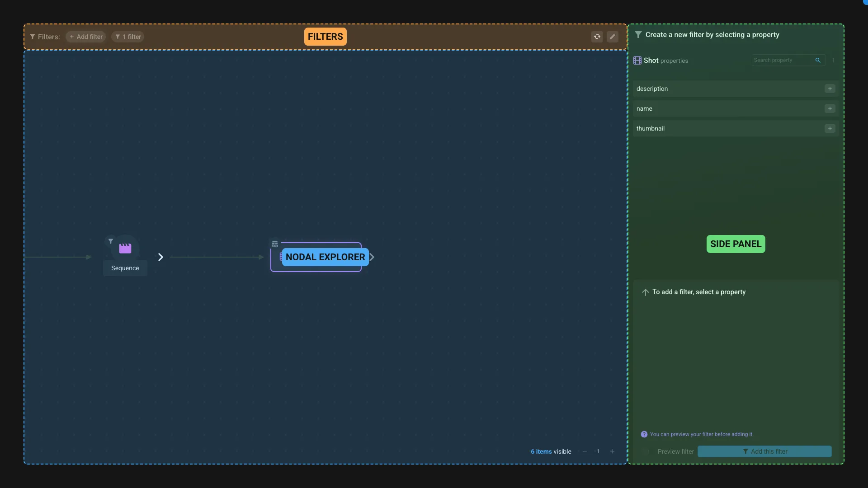Select the Sequence node clapperboard icon
The image size is (868, 488).
tap(125, 247)
